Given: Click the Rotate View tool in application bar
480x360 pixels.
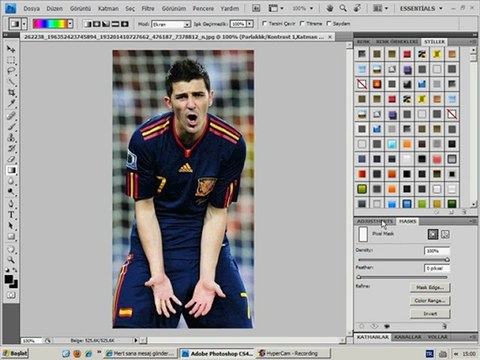Looking at the screenshot, I should 357,8.
